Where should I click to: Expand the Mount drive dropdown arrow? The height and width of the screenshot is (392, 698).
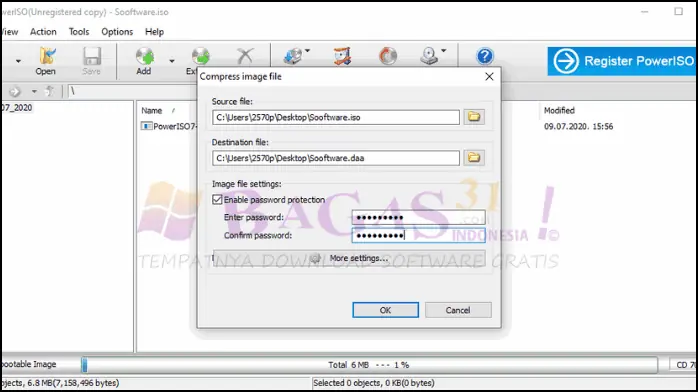click(x=443, y=51)
